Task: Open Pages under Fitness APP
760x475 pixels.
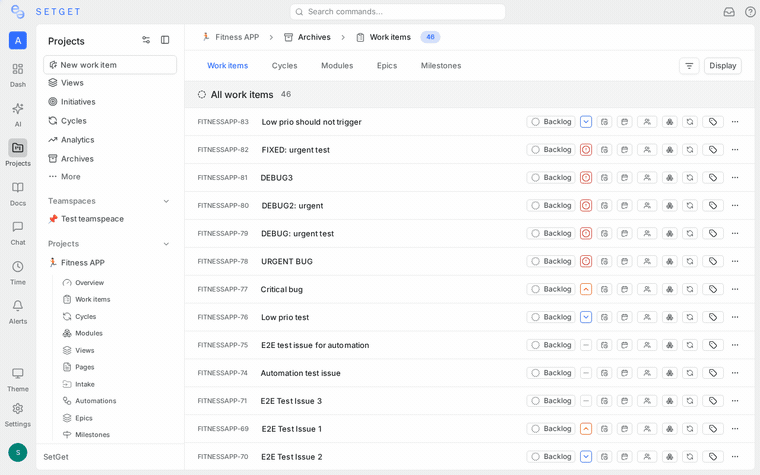Action: tap(79, 367)
